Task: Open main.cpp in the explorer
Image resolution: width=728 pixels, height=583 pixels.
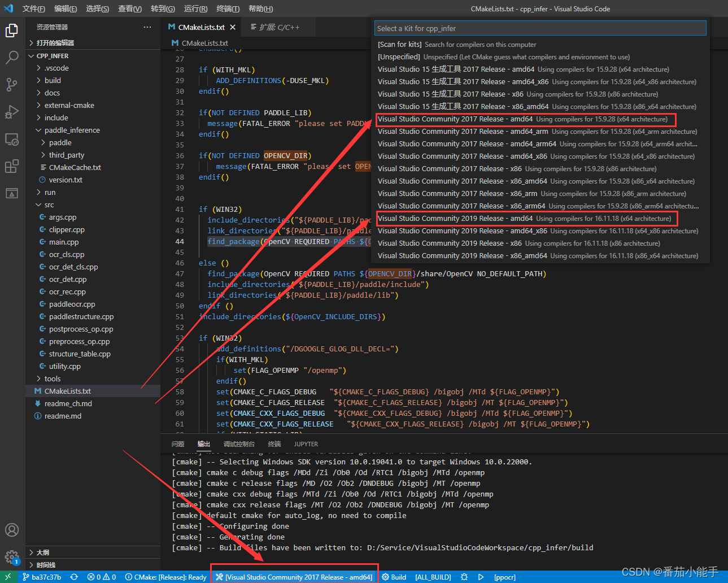Action: click(x=93, y=242)
